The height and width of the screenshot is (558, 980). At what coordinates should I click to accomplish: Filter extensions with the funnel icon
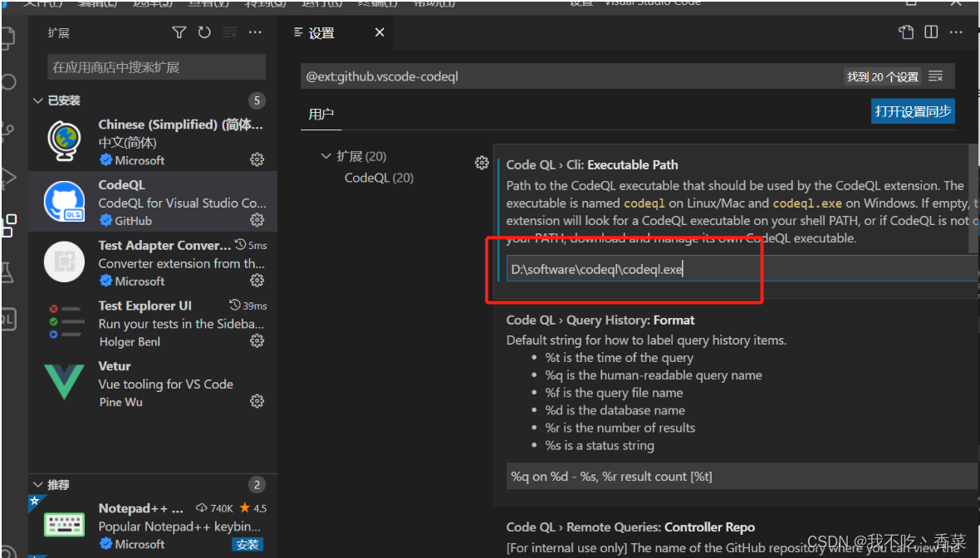[179, 32]
